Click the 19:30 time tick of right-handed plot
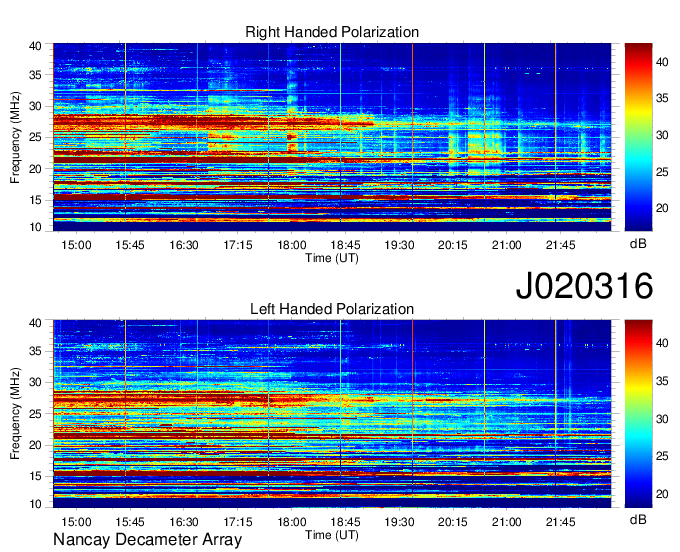The width and height of the screenshot is (680, 552). point(399,245)
